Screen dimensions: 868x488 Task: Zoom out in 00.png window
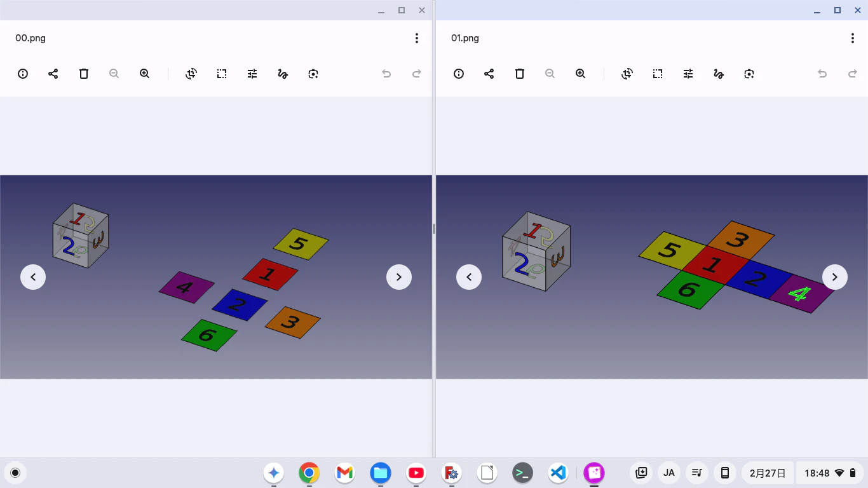[x=114, y=74]
